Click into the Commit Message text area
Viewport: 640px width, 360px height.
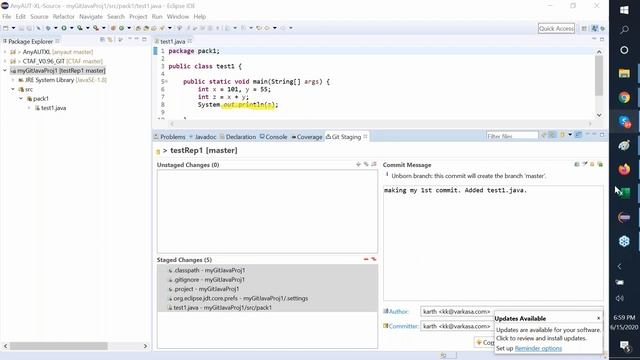pos(493,243)
